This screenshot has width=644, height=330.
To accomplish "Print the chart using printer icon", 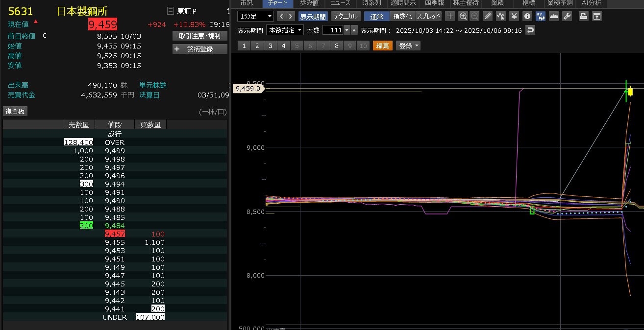I will 583,16.
